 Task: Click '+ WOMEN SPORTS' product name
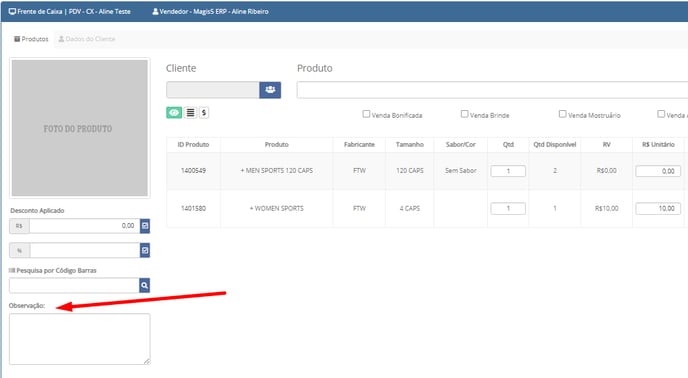tap(276, 208)
